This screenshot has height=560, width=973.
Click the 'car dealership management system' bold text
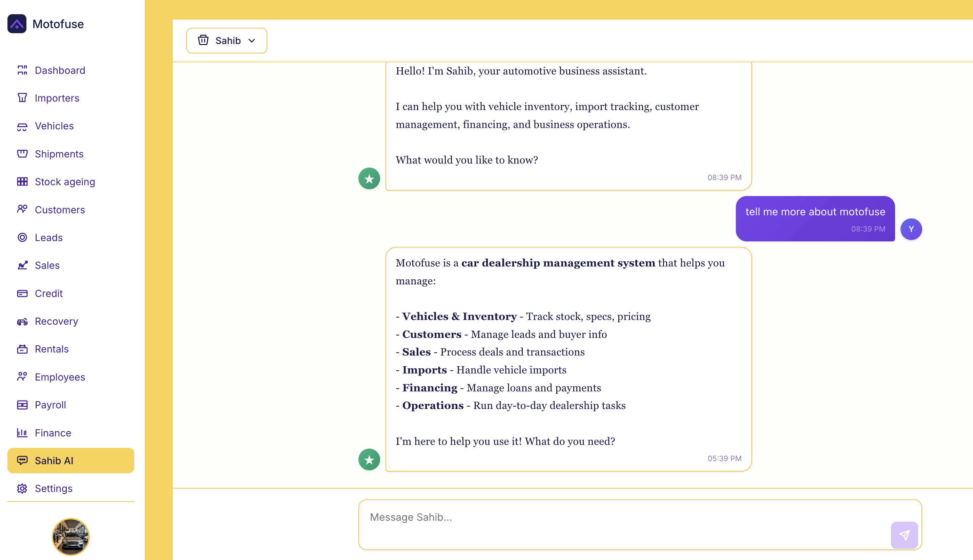[x=558, y=263]
